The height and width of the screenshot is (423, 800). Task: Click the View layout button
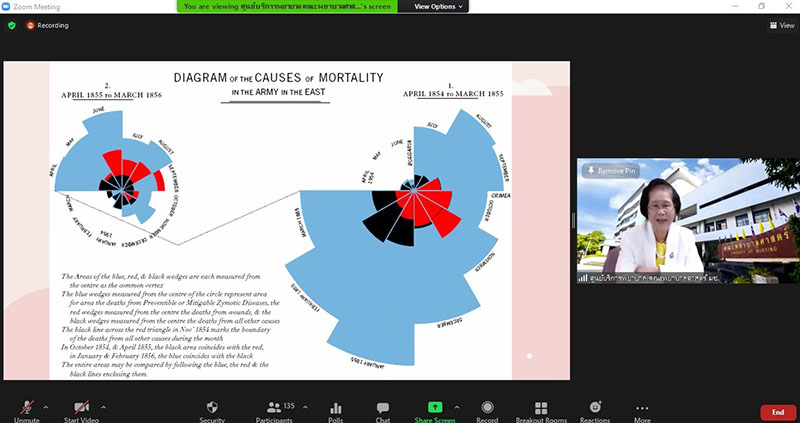[782, 25]
